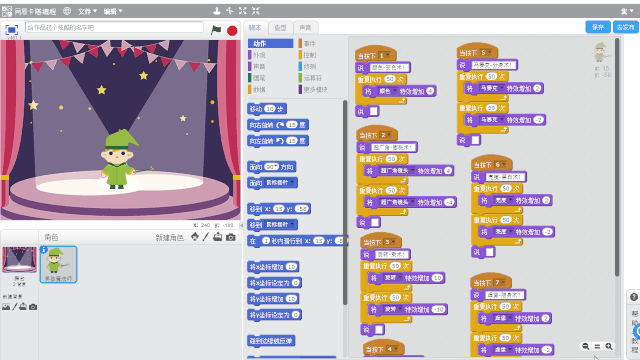Viewport: 640px width, 360px height.
Task: Open direction dropdown in 面向 90 方向 block
Action: point(277,167)
